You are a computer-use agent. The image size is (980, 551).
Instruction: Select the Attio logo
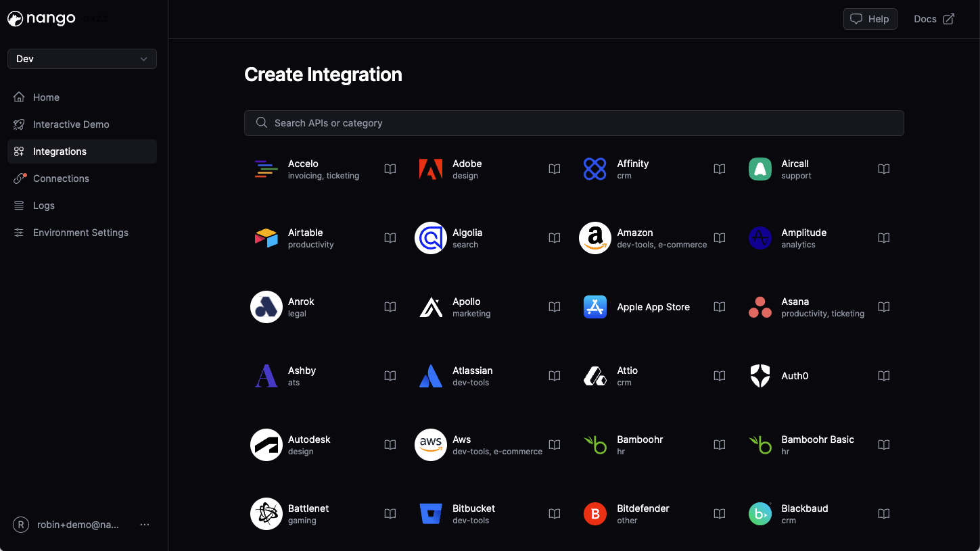pyautogui.click(x=595, y=376)
